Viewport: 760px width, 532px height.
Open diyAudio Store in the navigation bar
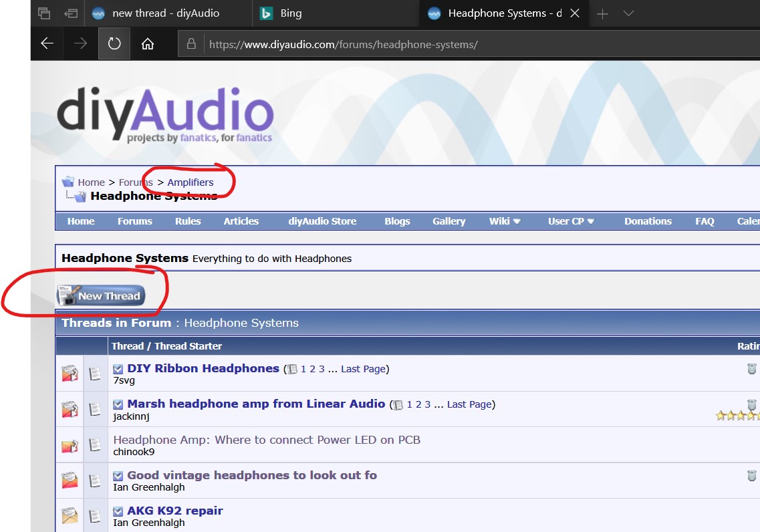(322, 221)
